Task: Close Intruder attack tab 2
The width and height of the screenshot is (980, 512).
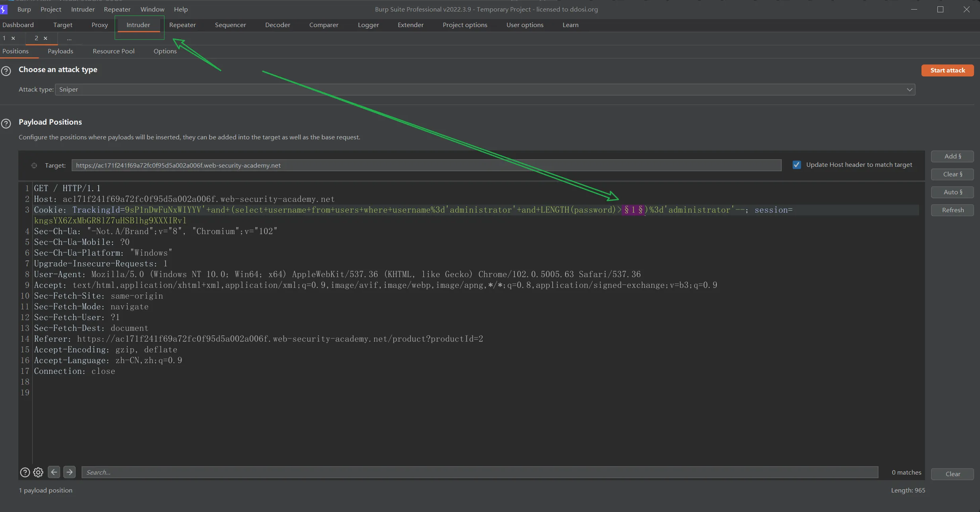Action: point(45,38)
